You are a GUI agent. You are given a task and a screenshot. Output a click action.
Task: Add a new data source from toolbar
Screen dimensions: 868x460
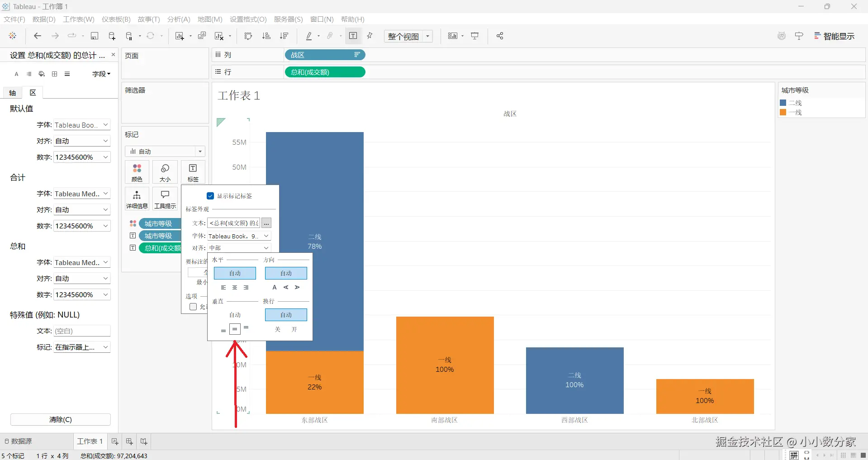[x=112, y=36]
